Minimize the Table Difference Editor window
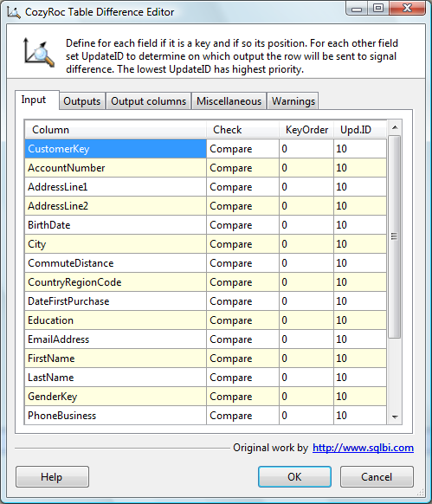 click(x=357, y=9)
